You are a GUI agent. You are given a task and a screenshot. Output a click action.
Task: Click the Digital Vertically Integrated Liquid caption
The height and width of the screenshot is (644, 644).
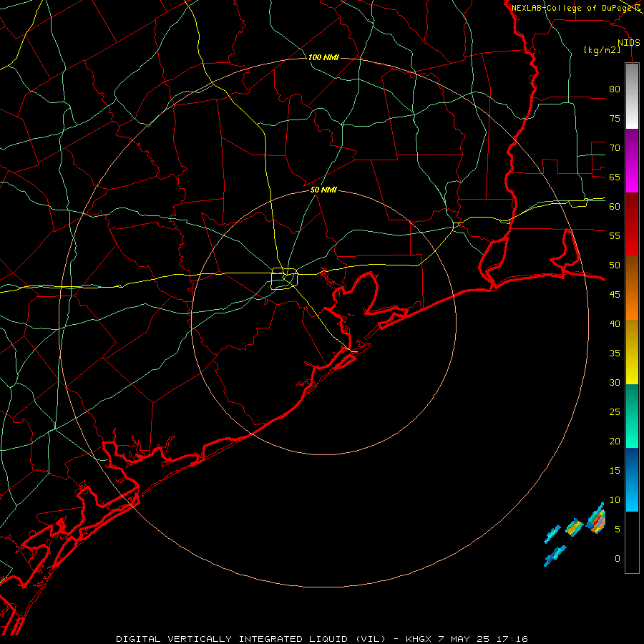(x=321, y=639)
